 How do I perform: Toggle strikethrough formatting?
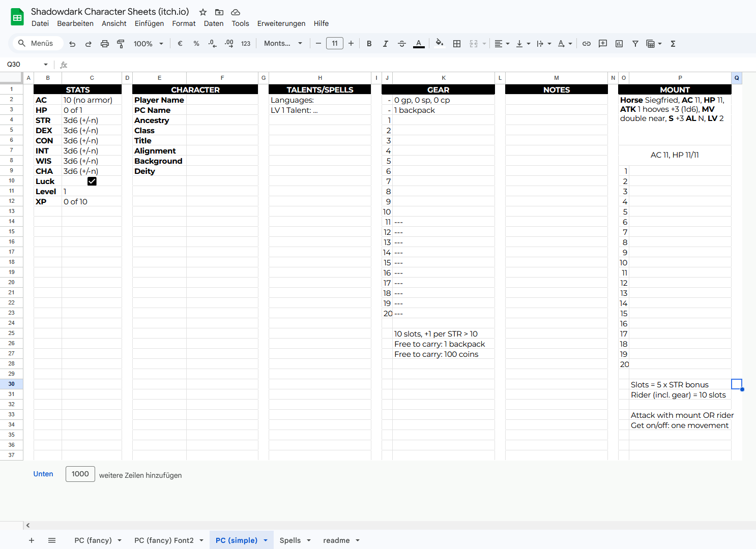tap(402, 44)
